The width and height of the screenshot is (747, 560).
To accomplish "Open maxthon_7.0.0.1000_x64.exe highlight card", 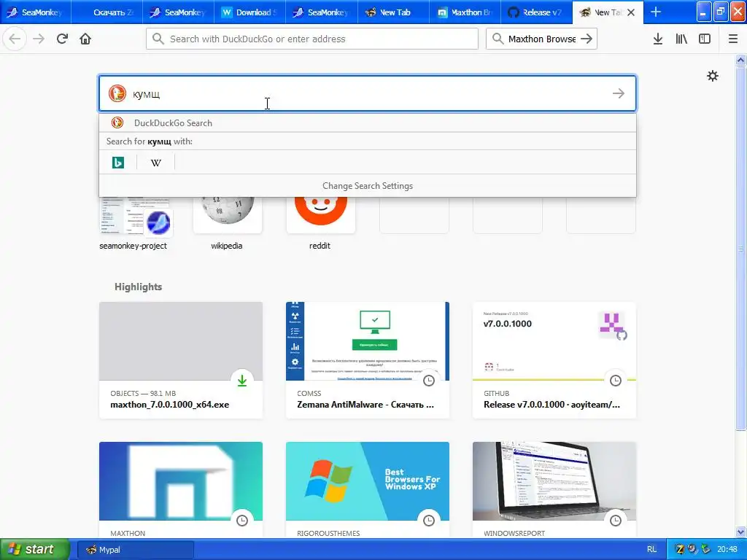I will pos(181,360).
